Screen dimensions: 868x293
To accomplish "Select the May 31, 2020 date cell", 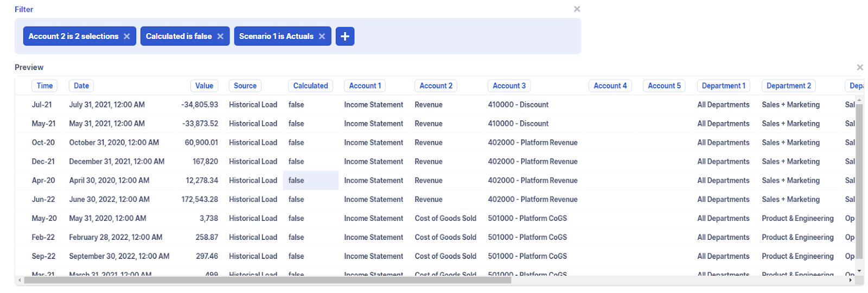I will (107, 219).
